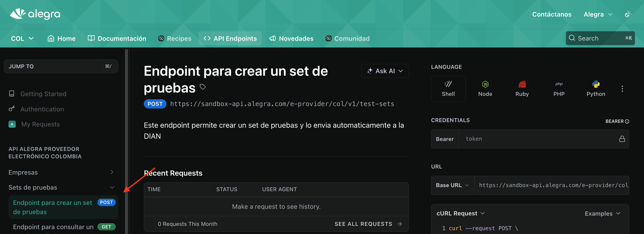Open the Jump To box
Image resolution: width=644 pixels, height=234 pixels.
(61, 66)
